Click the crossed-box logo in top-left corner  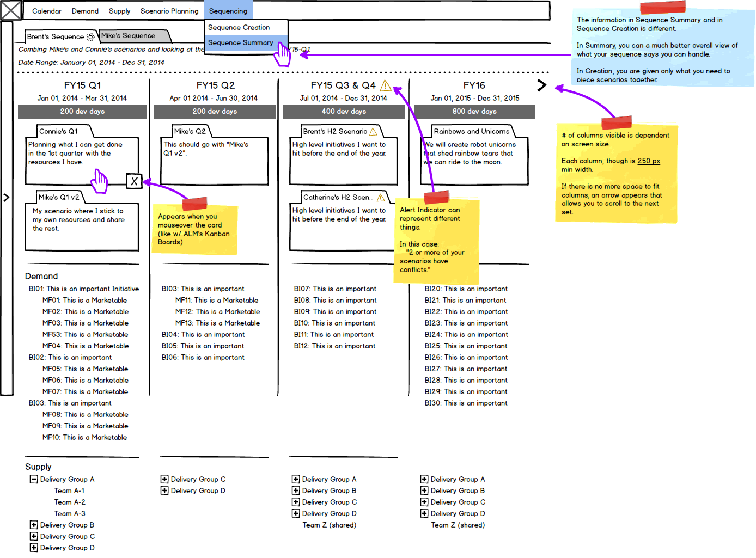(x=11, y=10)
